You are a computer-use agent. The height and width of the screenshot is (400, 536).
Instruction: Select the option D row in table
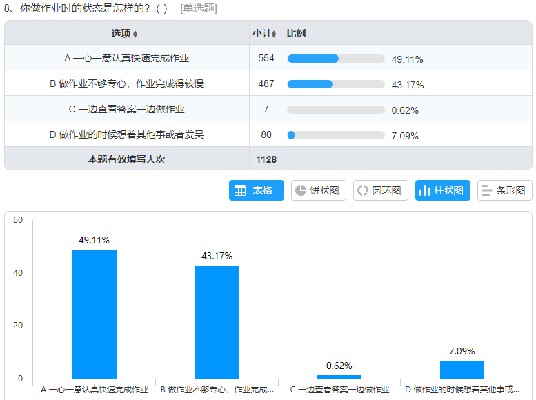268,134
